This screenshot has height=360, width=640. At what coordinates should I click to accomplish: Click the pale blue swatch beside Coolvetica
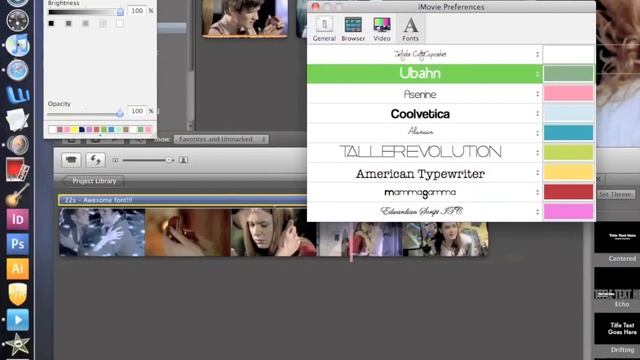tap(568, 113)
